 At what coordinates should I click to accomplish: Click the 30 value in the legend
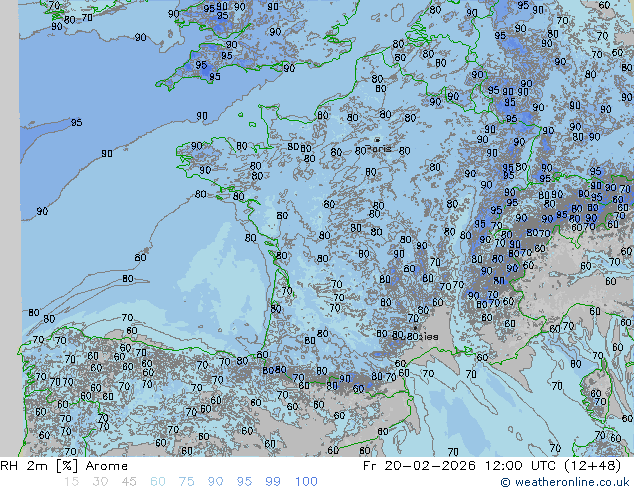(101, 482)
